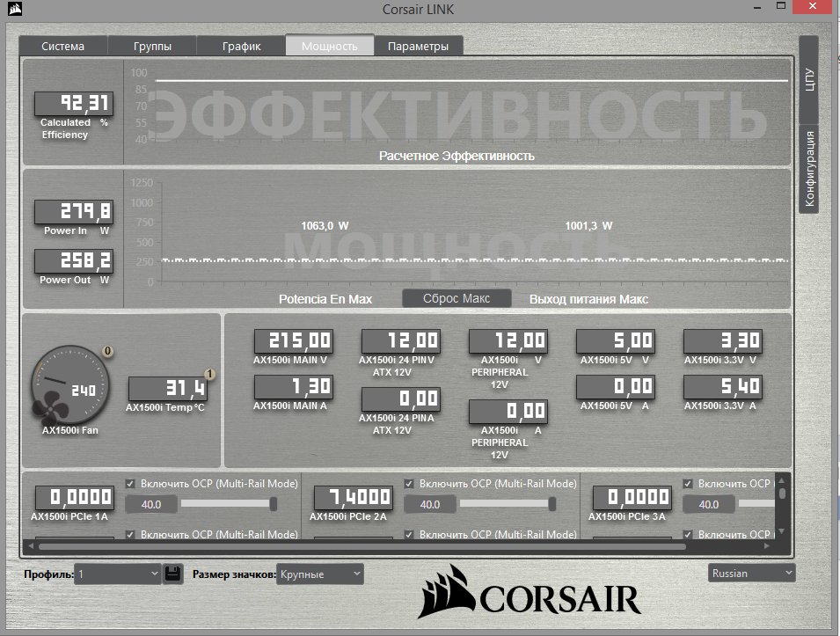This screenshot has width=840, height=636.
Task: Click the Выход питания Макс label
Action: click(588, 299)
